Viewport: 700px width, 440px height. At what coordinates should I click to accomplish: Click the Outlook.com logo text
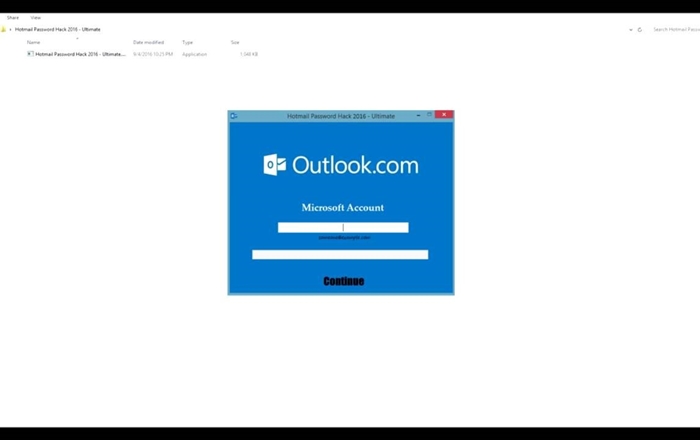tap(355, 165)
